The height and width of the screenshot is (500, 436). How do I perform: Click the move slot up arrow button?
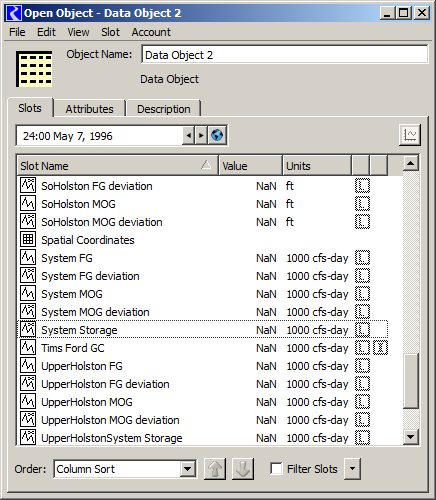(x=215, y=469)
